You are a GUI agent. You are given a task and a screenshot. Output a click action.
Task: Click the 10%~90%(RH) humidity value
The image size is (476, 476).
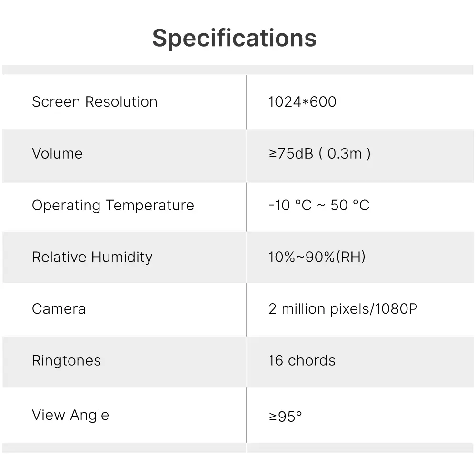[x=317, y=258]
